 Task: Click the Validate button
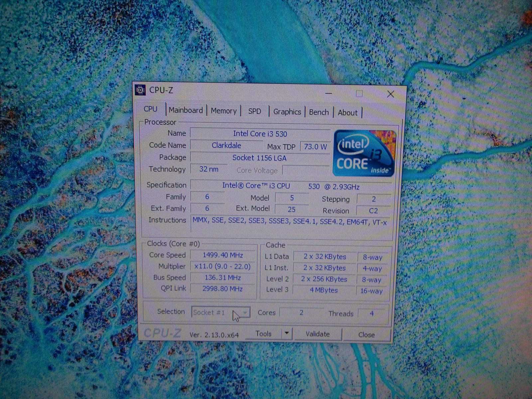click(318, 334)
